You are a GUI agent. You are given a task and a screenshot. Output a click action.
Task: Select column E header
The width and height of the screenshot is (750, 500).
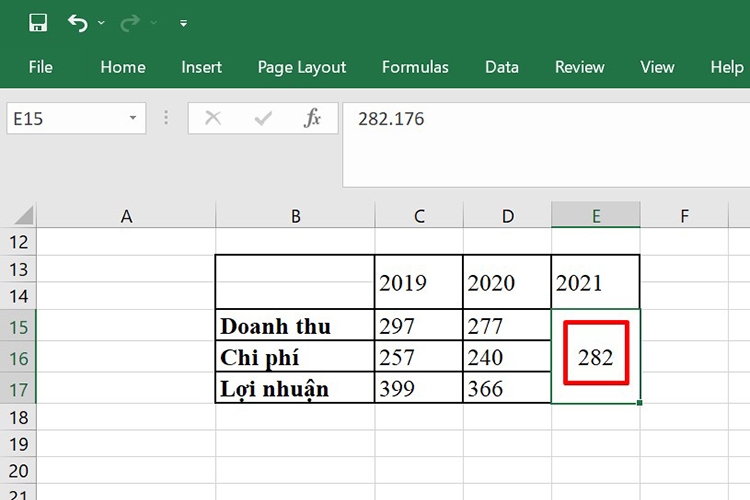coord(596,216)
